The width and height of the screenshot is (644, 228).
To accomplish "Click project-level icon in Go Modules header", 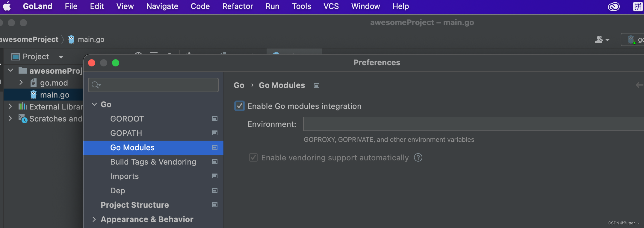I will [x=317, y=86].
